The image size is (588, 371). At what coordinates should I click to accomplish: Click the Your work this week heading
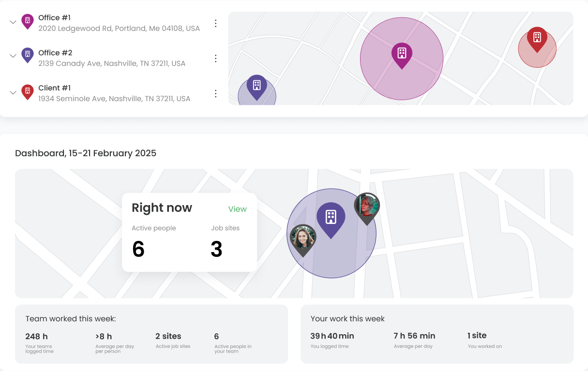tap(347, 319)
